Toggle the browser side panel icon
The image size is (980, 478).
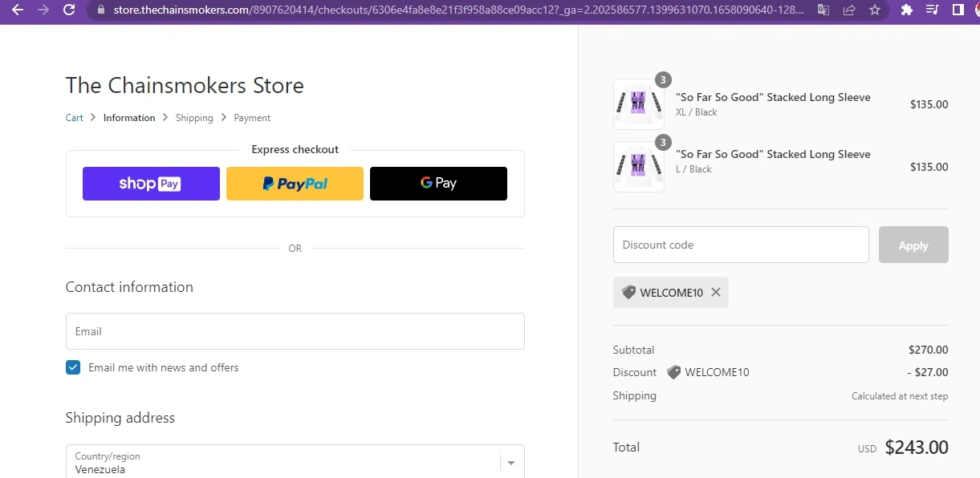958,10
